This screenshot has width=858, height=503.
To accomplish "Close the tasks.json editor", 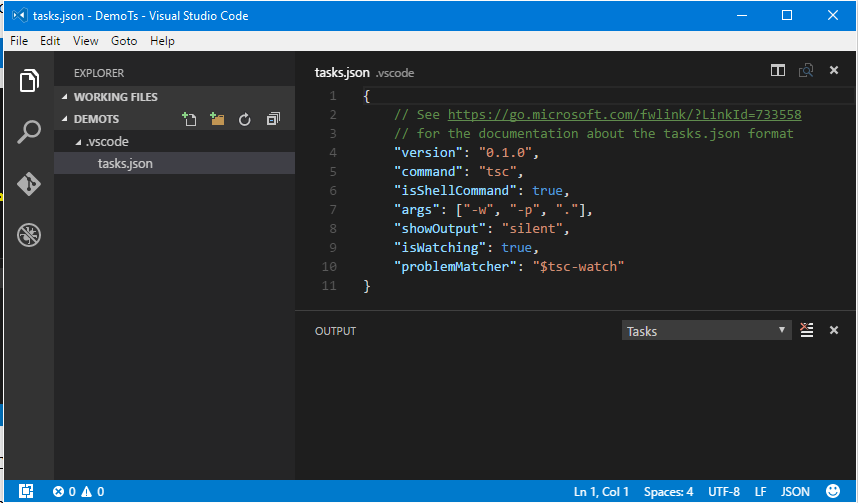I will click(x=834, y=70).
